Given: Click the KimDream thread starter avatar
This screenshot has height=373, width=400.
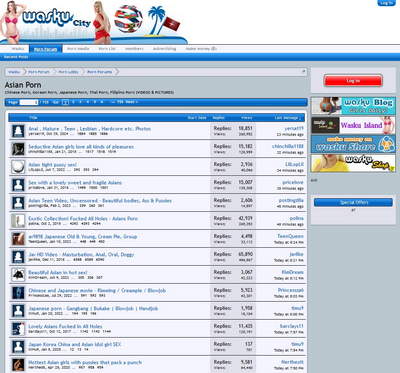Looking at the screenshot, I should 18,275.
